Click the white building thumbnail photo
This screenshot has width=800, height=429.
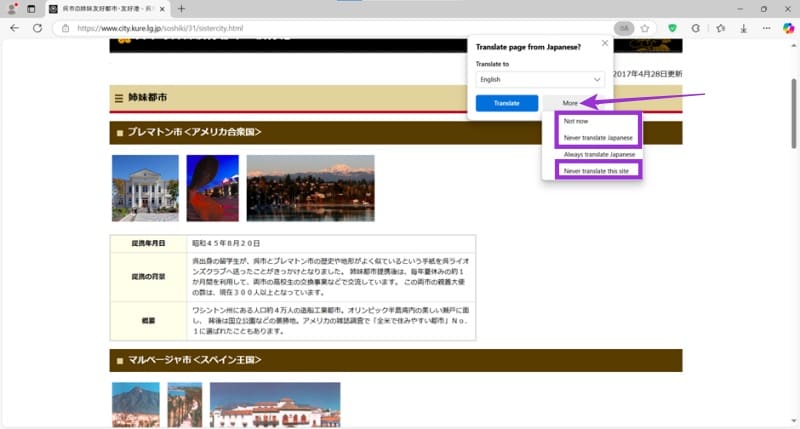[x=145, y=187]
